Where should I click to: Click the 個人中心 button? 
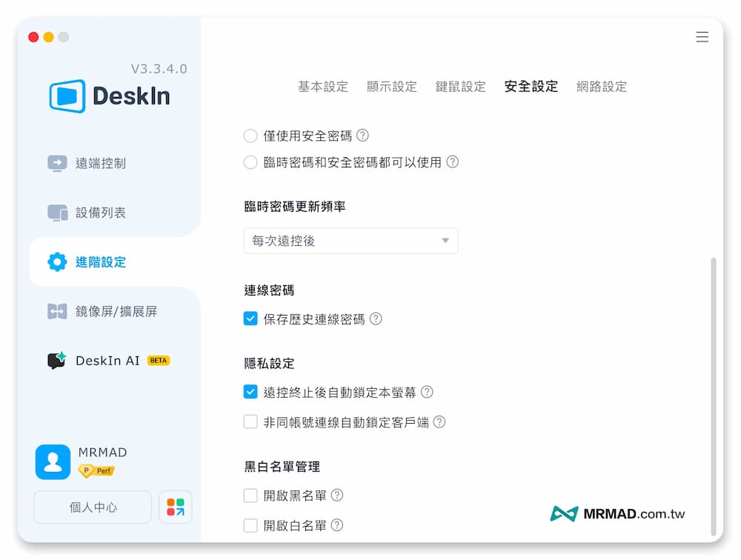[x=92, y=507]
